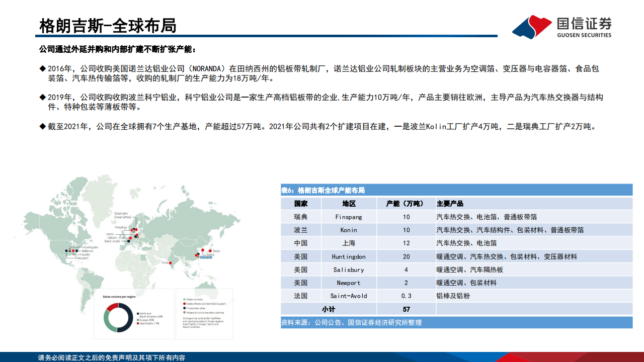
Task: Click the 国信证券 brand name
Action: (x=585, y=23)
